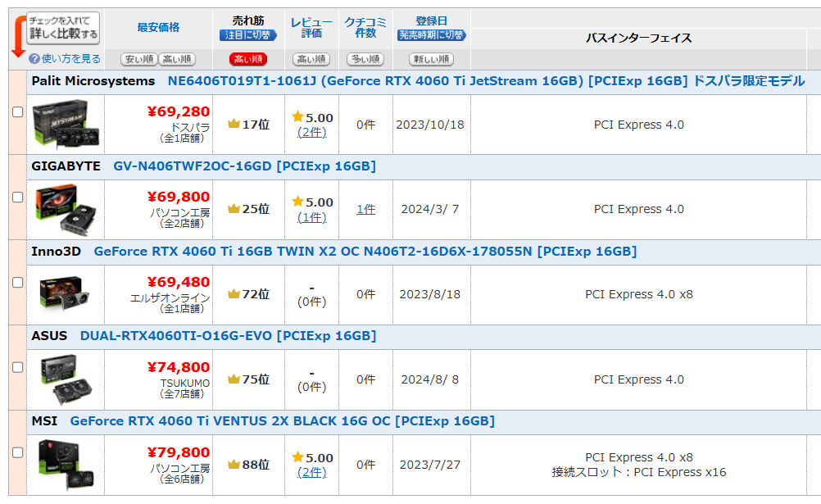Image resolution: width=821 pixels, height=504 pixels.
Task: Click the (全7店舗) store count
Action: [182, 393]
